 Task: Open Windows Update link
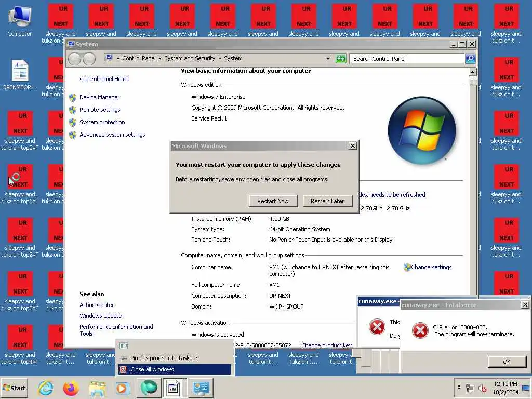100,316
